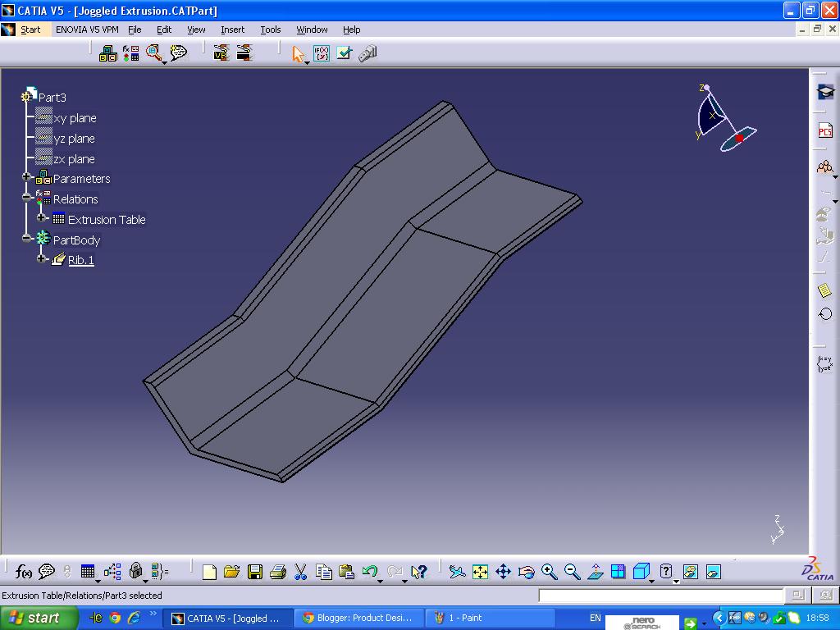Activate the Rotate view tool
The height and width of the screenshot is (630, 840).
[x=527, y=572]
